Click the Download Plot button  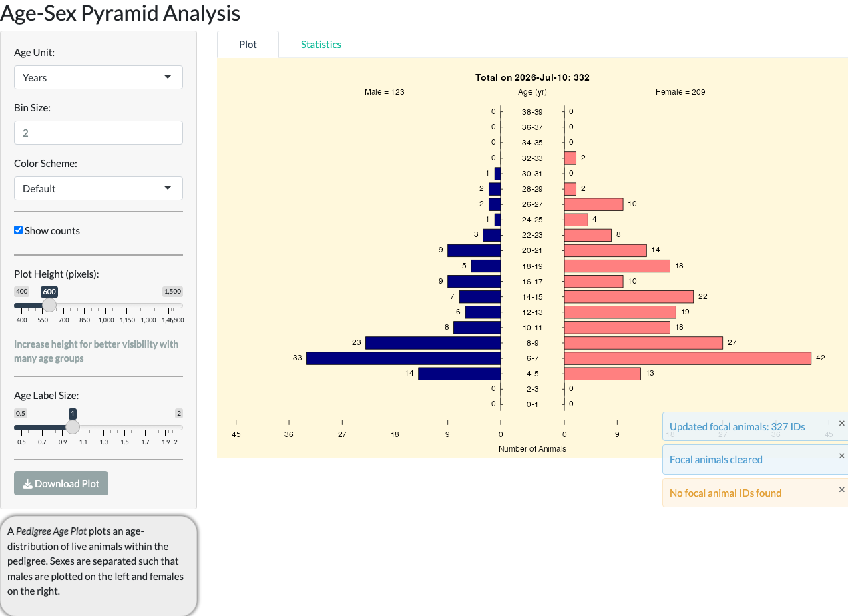(x=61, y=483)
